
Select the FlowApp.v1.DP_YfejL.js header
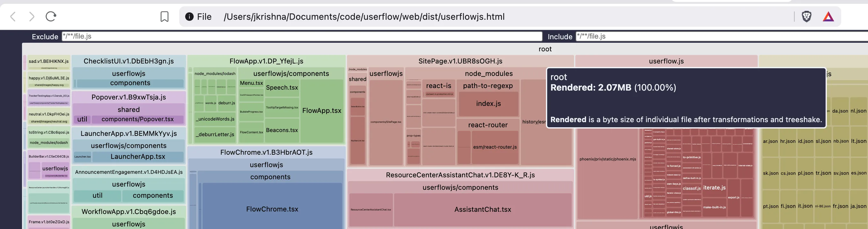point(266,61)
